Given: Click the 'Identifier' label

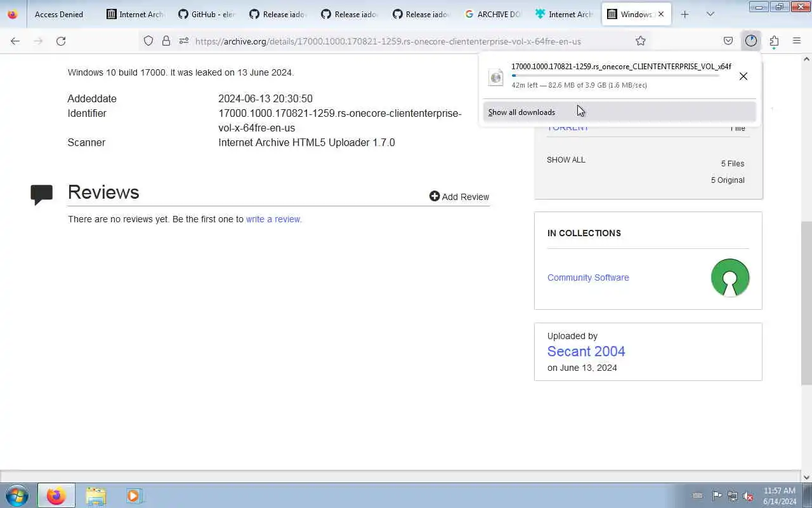Looking at the screenshot, I should point(87,113).
